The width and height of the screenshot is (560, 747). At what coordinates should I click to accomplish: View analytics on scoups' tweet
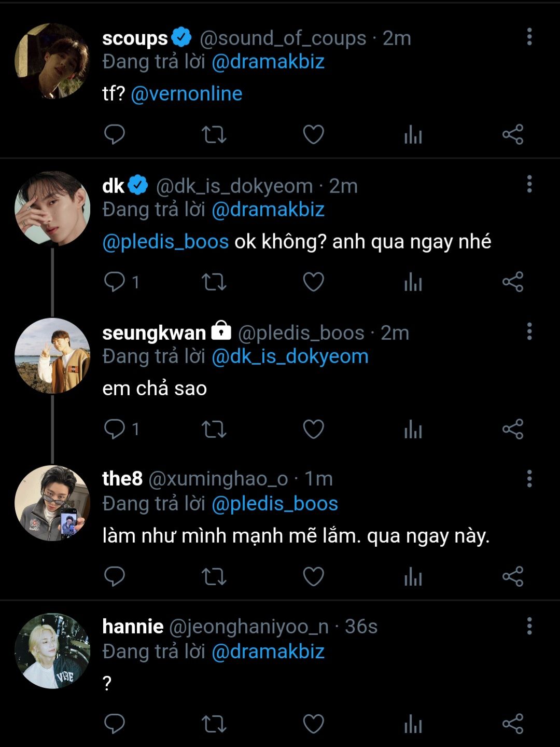point(413,135)
